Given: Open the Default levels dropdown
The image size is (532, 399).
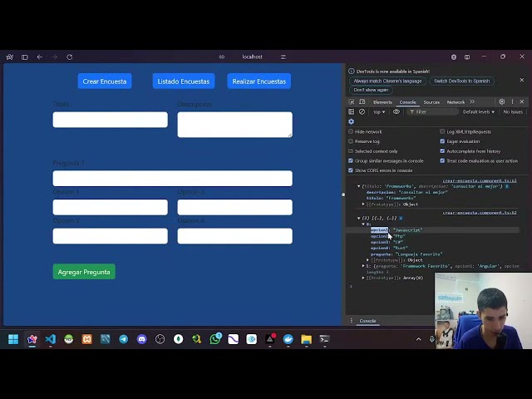Looking at the screenshot, I should click(x=479, y=111).
